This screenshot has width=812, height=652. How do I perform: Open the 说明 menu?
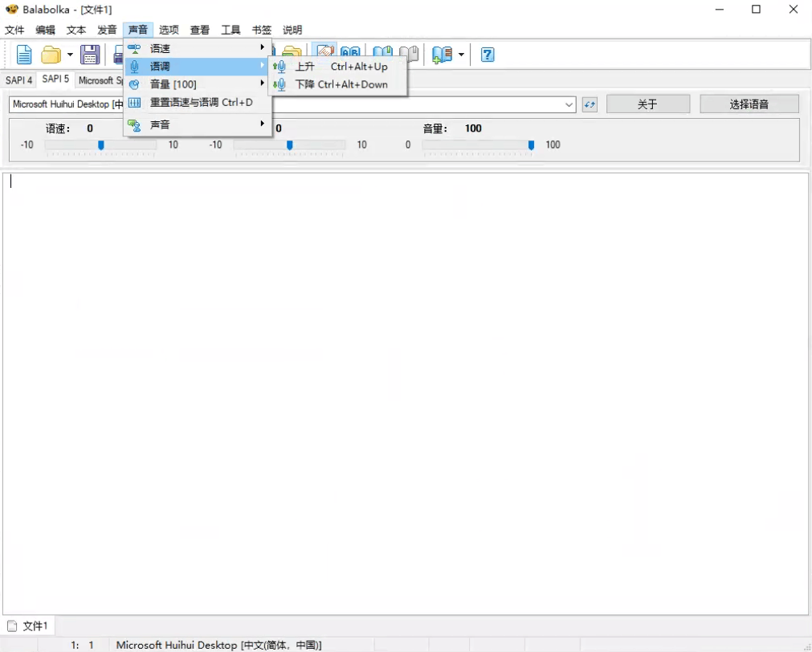(x=292, y=30)
